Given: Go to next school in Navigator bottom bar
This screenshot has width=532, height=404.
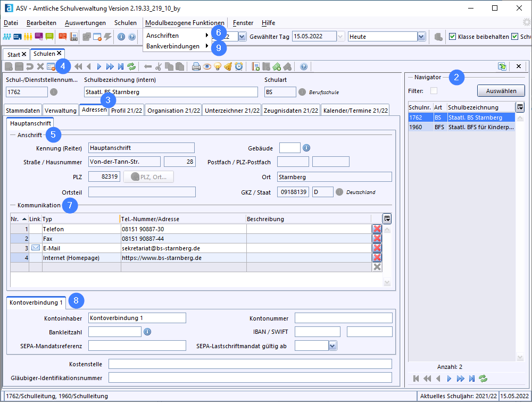Looking at the screenshot, I should point(449,378).
